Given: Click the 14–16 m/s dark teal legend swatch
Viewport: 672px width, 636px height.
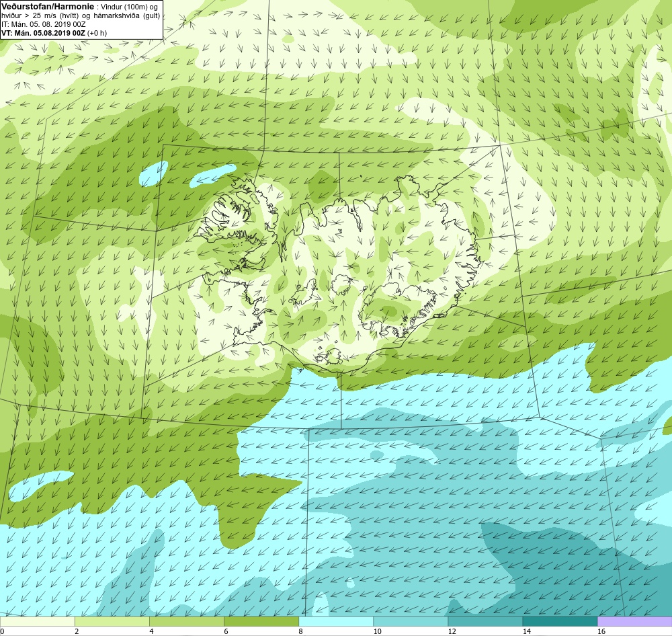Looking at the screenshot, I should pos(560,621).
